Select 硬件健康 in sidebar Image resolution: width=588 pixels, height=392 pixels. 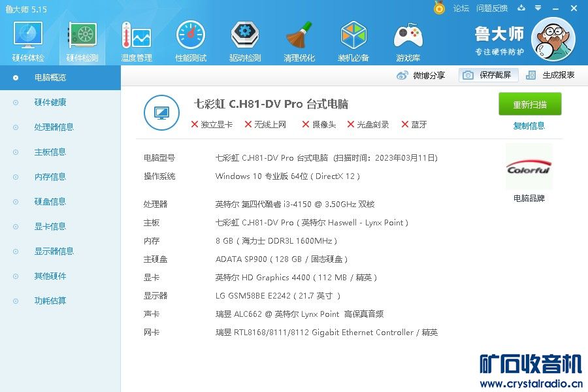tap(50, 103)
